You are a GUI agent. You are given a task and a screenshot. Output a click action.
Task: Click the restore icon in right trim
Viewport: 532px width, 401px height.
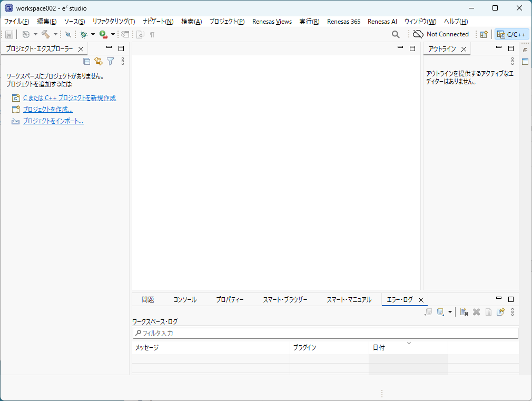[x=525, y=50]
